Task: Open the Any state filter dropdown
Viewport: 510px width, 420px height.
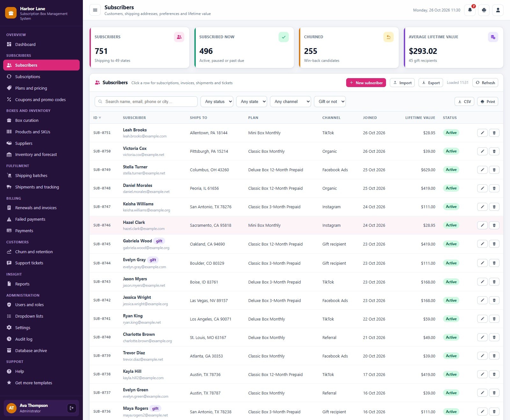Action: (251, 101)
